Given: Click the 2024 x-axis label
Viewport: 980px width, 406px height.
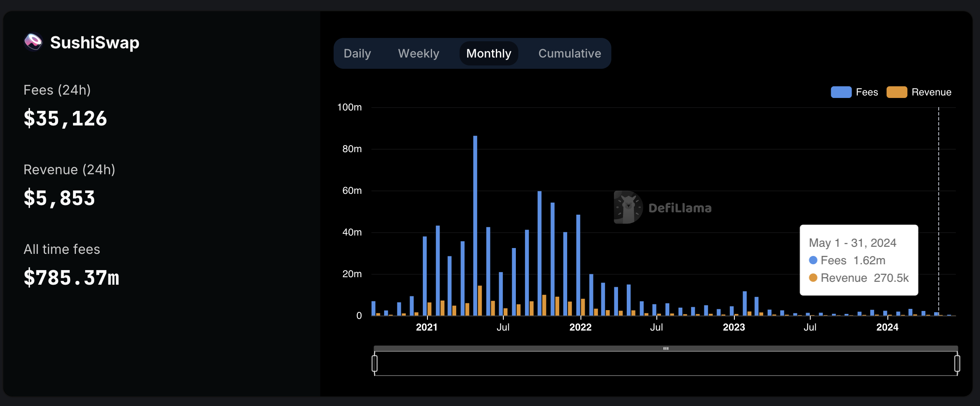Looking at the screenshot, I should coord(887,327).
